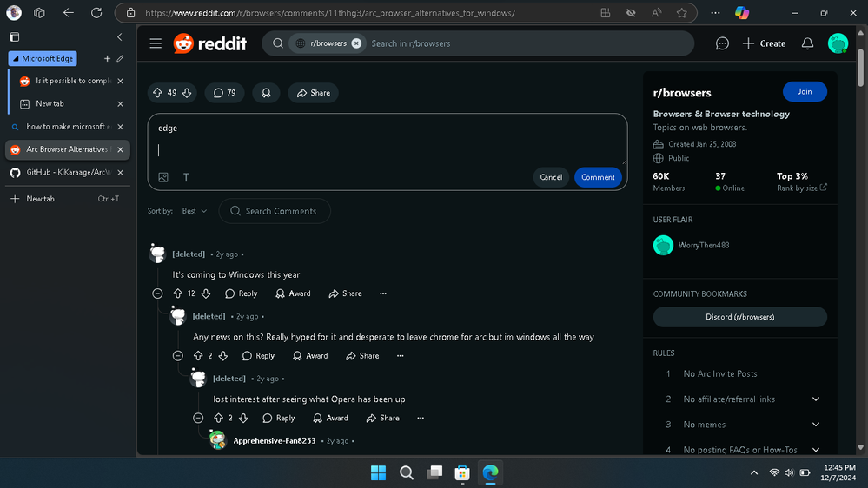Add new tab to Microsoft Edge group
The height and width of the screenshot is (488, 868).
tap(107, 58)
